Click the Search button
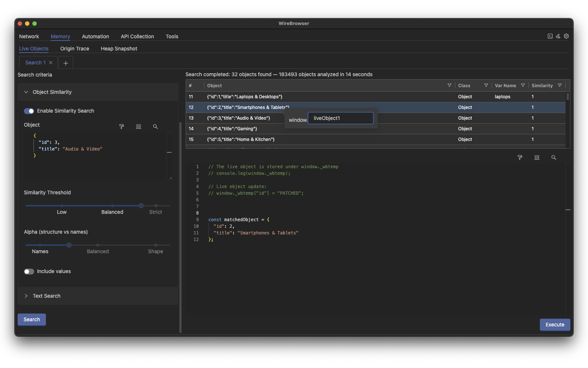Screen dimensions: 588x368 coord(32,319)
